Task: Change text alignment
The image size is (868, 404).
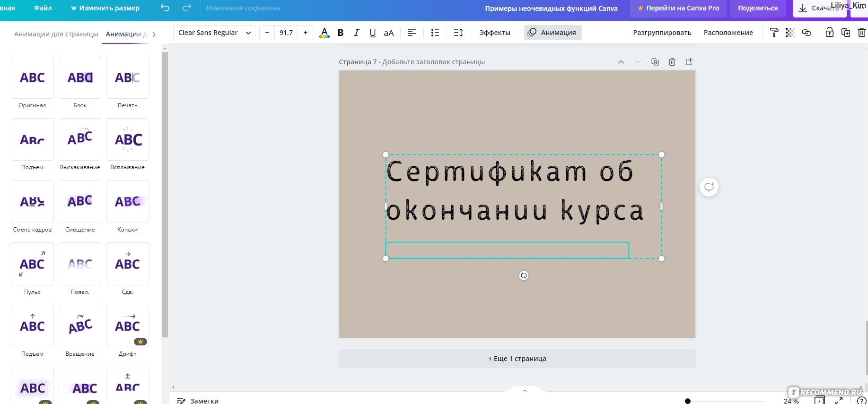Action: click(412, 33)
